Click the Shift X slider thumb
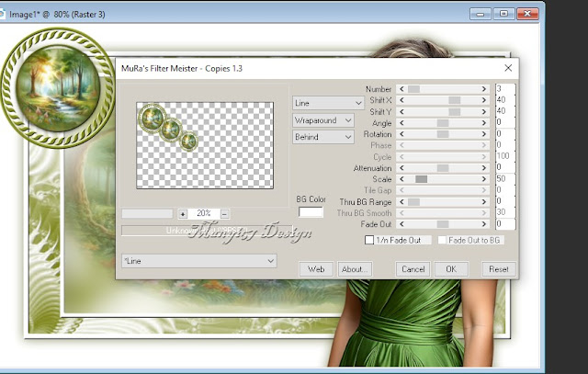This screenshot has width=588, height=374. coord(454,100)
